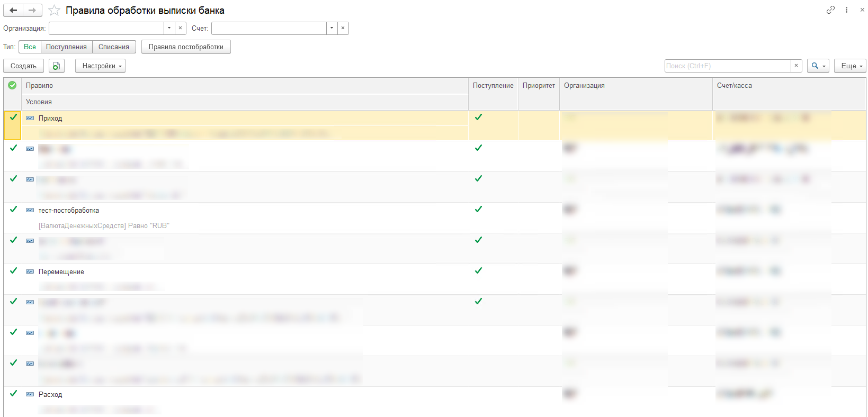Viewport: 868px width, 417px height.
Task: Copy link using the chain icon
Action: pos(830,10)
